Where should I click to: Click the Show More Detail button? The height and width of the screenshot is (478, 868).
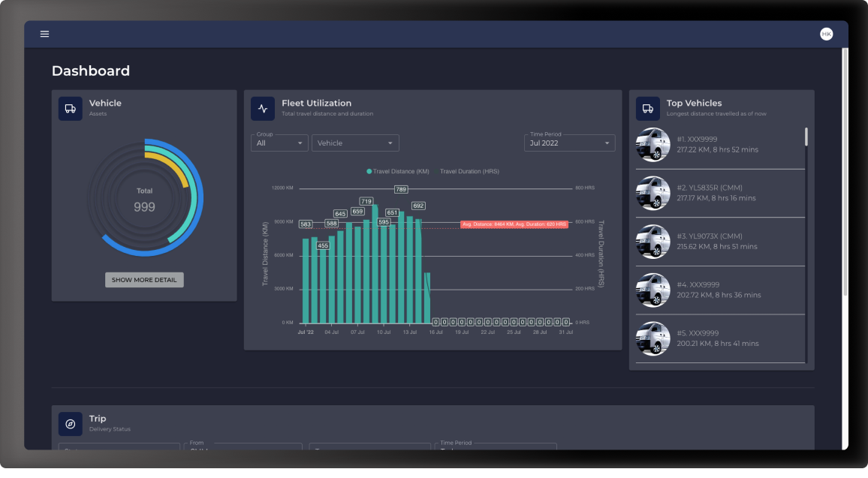click(x=144, y=280)
